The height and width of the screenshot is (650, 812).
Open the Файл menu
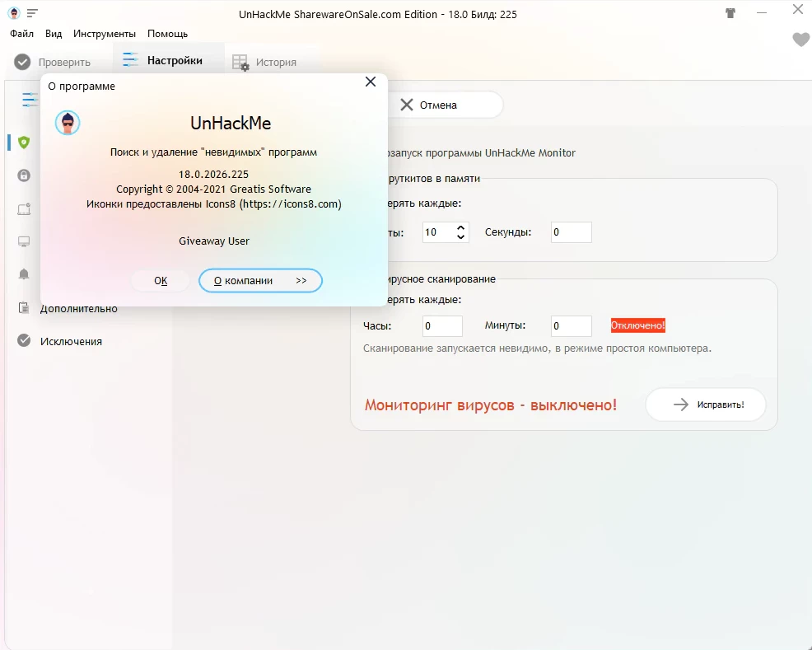click(x=22, y=34)
